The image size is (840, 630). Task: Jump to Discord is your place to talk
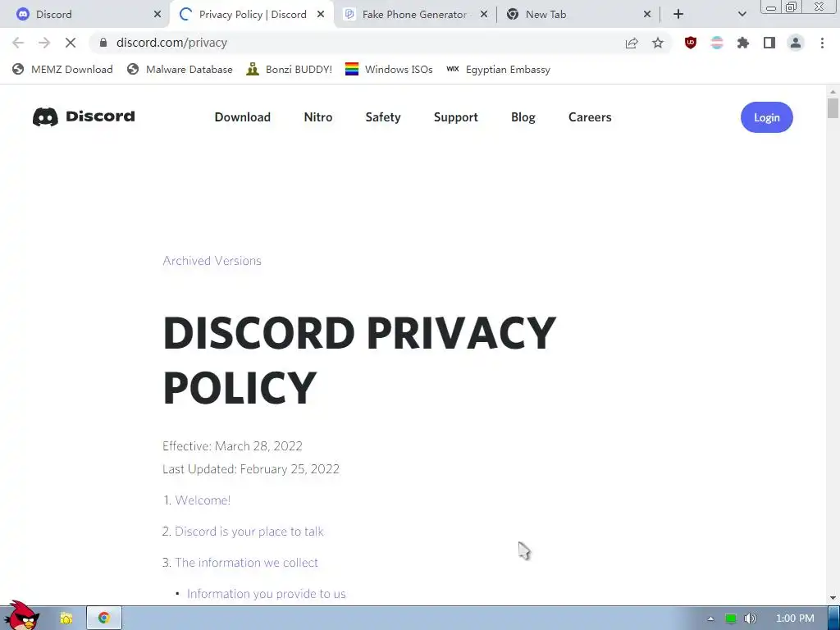(x=249, y=531)
